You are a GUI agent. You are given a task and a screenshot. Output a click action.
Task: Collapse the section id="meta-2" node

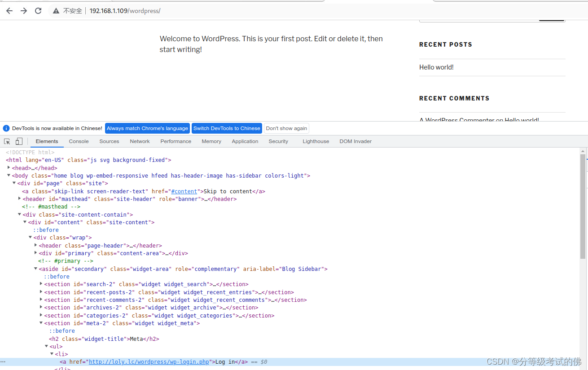[x=41, y=323]
